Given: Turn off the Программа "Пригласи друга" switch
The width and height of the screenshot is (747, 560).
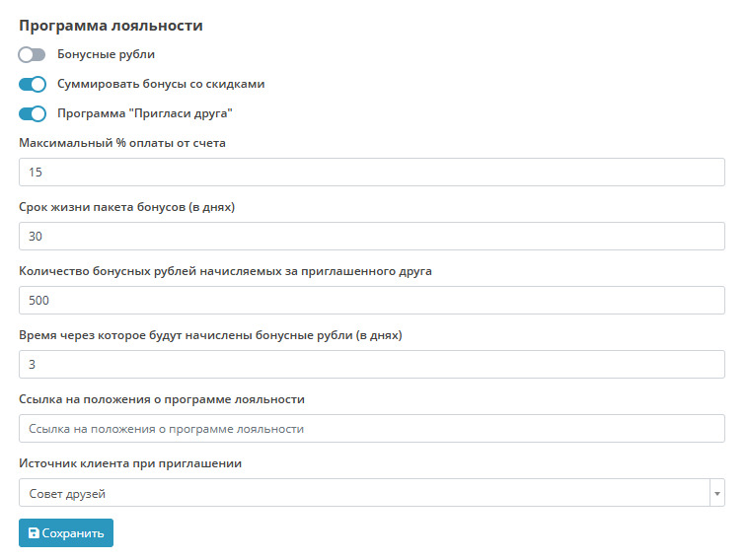Looking at the screenshot, I should click(33, 113).
